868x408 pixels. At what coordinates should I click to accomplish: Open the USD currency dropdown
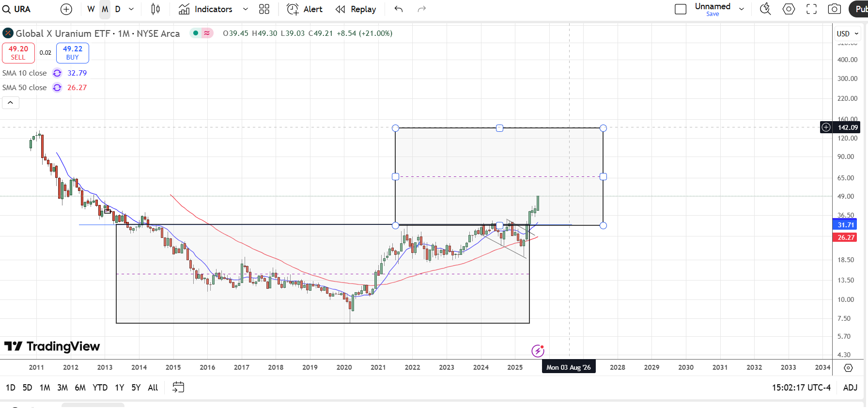coord(847,33)
